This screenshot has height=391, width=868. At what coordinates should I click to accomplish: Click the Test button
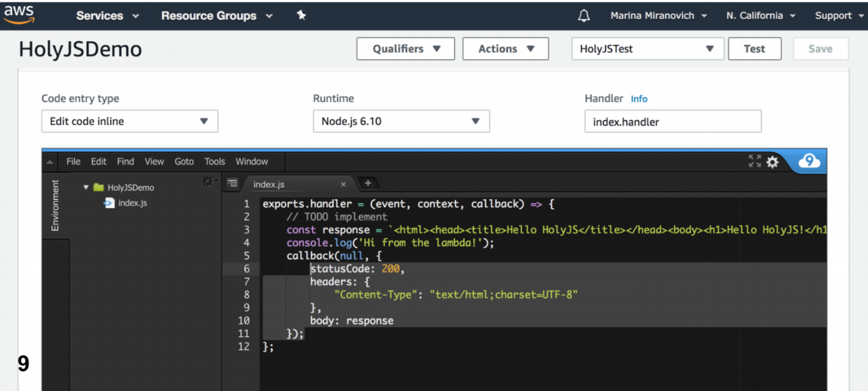[754, 48]
